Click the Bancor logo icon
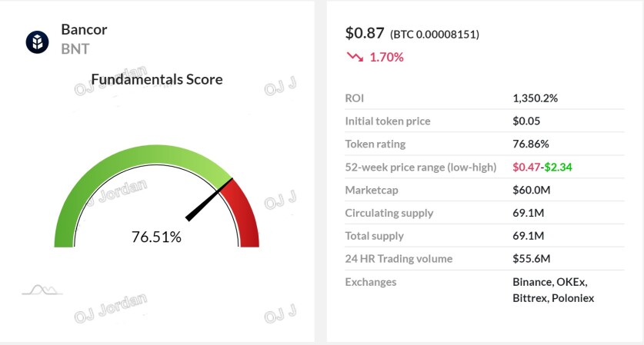This screenshot has height=345, width=644. click(x=38, y=41)
